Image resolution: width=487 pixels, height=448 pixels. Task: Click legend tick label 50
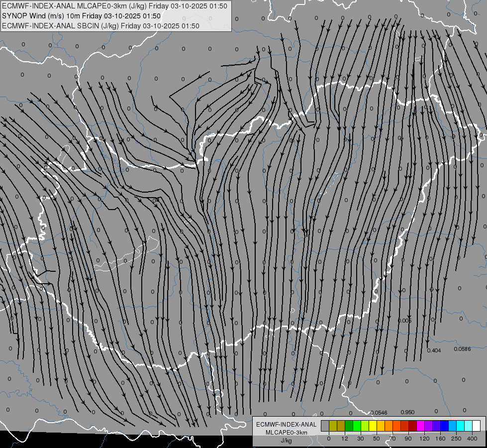click(x=376, y=439)
